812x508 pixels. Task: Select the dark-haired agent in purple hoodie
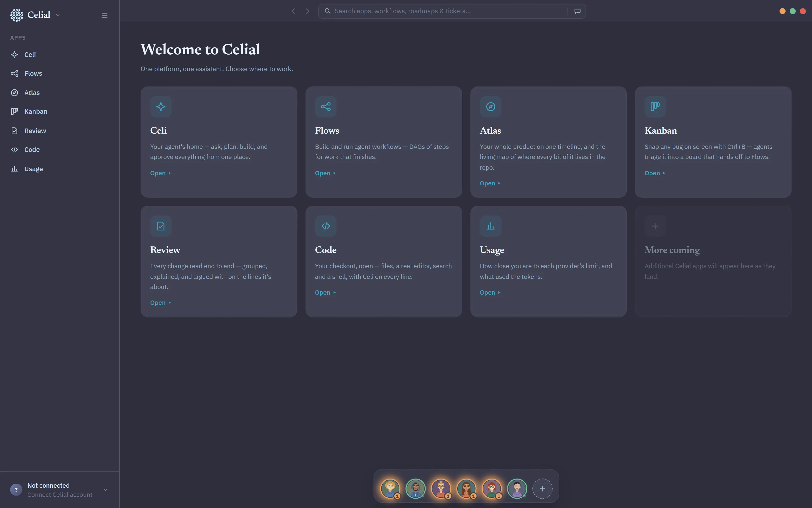[x=517, y=489]
